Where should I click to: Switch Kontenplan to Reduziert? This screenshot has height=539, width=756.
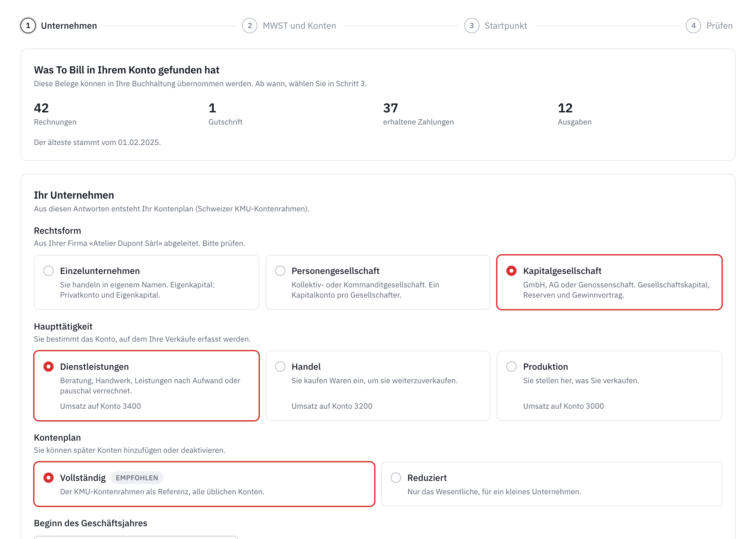pyautogui.click(x=552, y=484)
